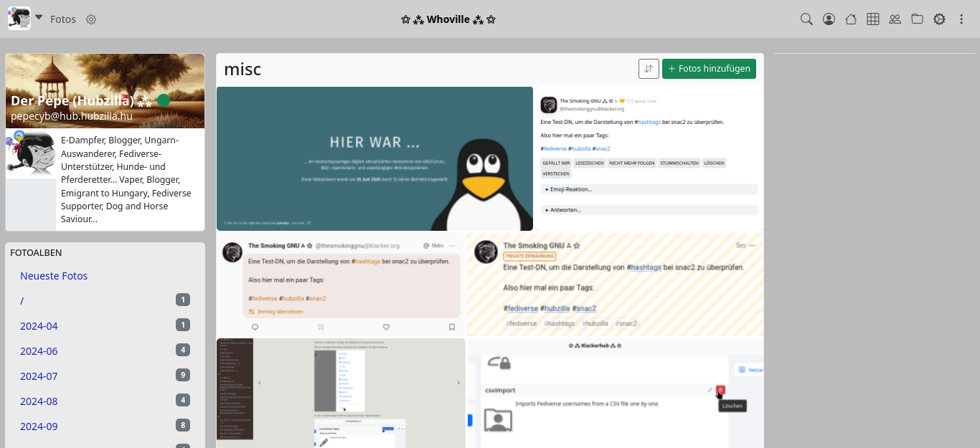The image size is (980, 448).
Task: Click the FOTOALBEN heading
Action: (36, 252)
